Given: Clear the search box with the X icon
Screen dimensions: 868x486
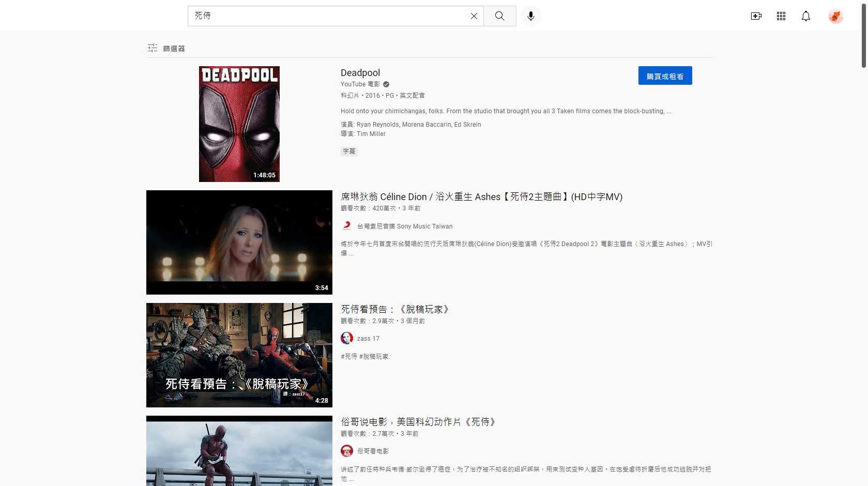Looking at the screenshot, I should point(474,16).
